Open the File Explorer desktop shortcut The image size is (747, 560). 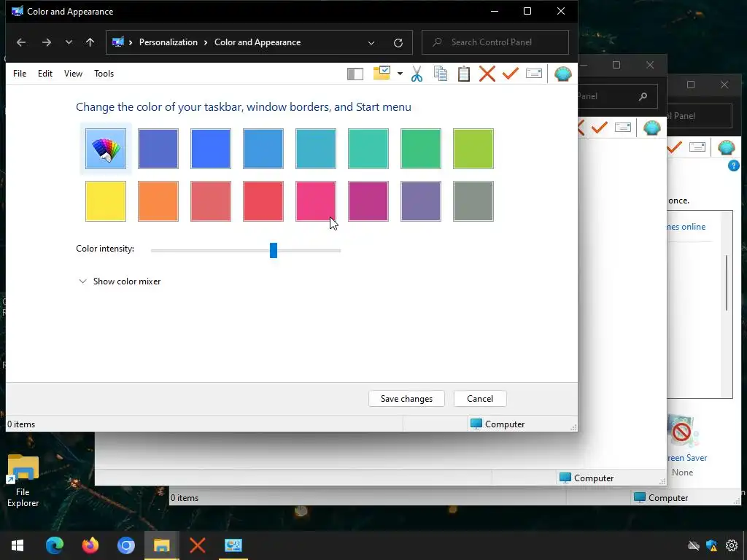23,481
